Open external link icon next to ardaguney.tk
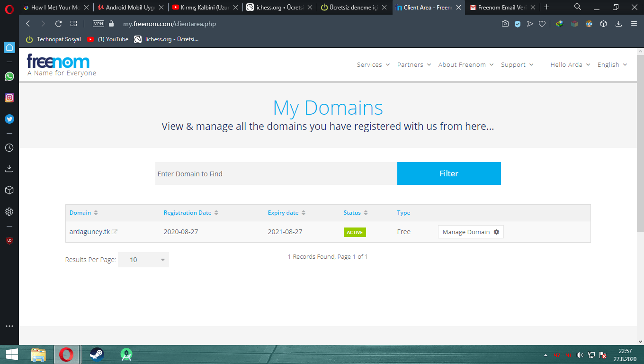The height and width of the screenshot is (364, 644). (x=115, y=232)
